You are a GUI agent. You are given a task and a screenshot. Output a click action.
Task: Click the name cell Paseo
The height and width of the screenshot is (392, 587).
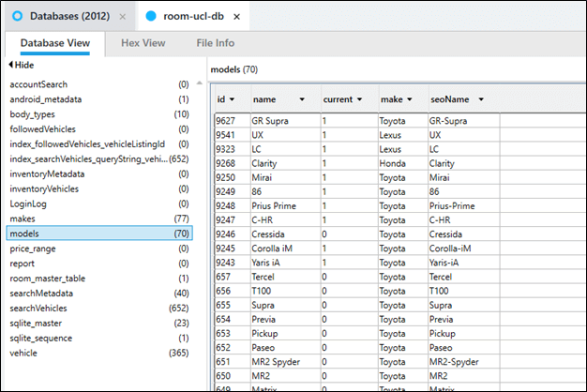coord(286,348)
